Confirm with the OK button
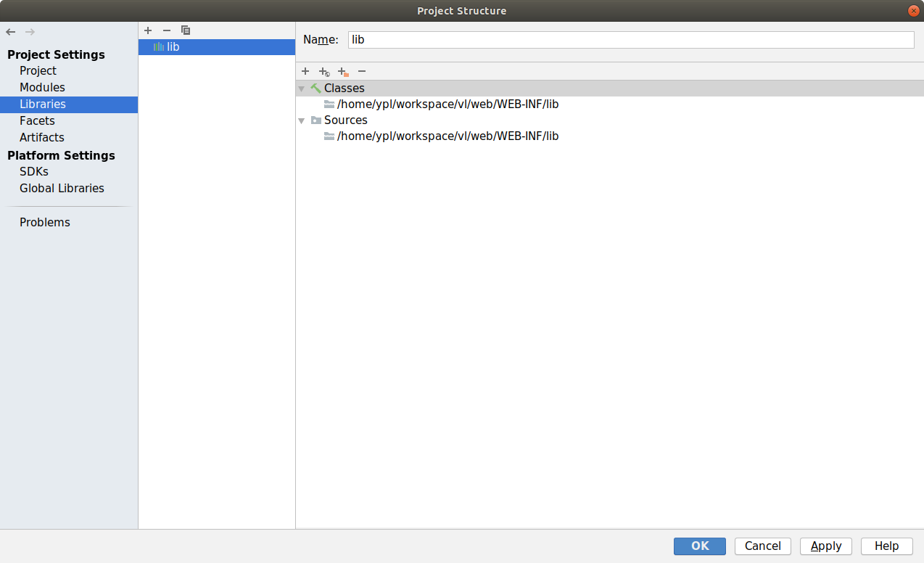924x563 pixels. [x=700, y=546]
